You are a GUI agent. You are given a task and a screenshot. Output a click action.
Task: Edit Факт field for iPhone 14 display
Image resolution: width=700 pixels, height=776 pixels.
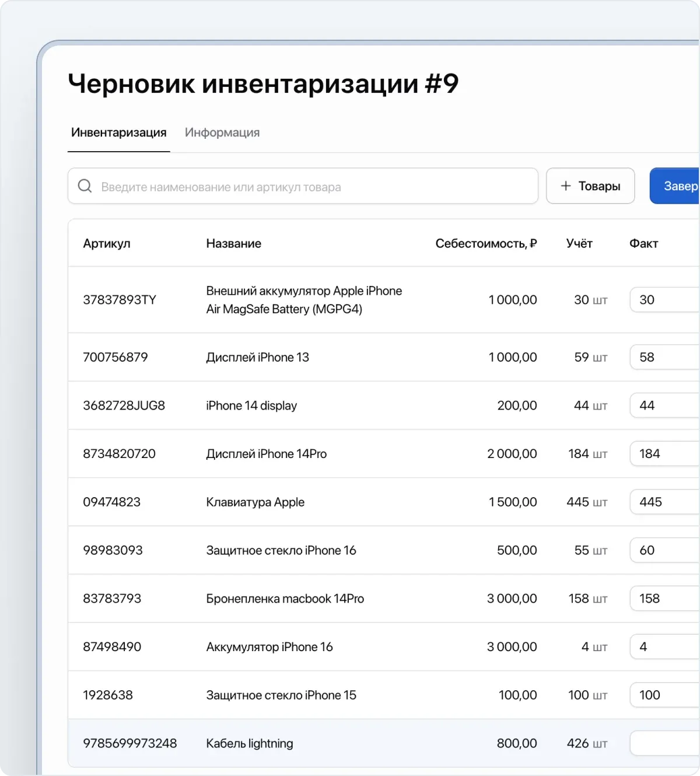click(665, 406)
